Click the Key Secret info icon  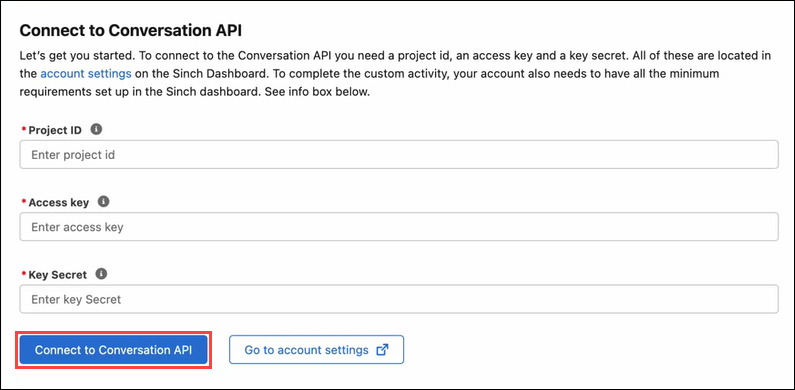click(x=101, y=274)
